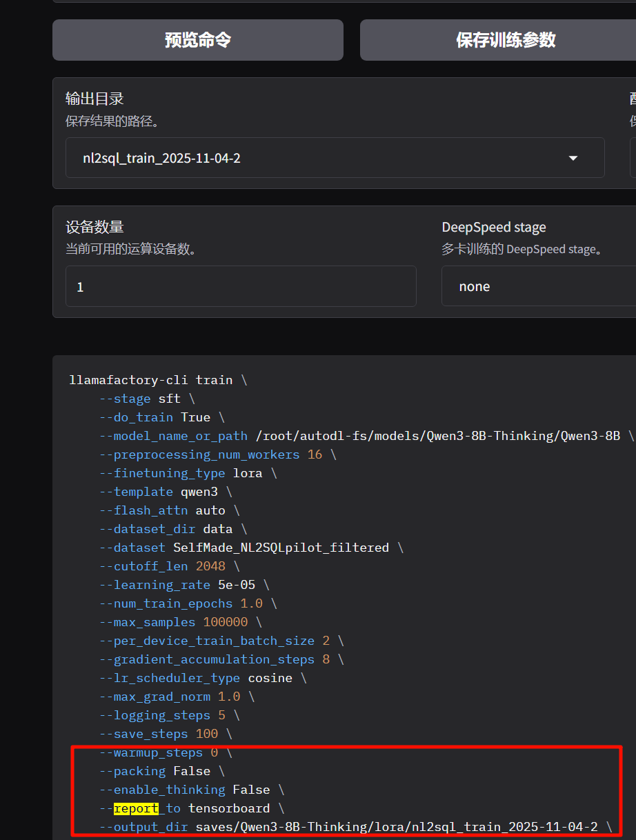
Task: Click the DeepSpeed stage label
Action: coord(494,227)
